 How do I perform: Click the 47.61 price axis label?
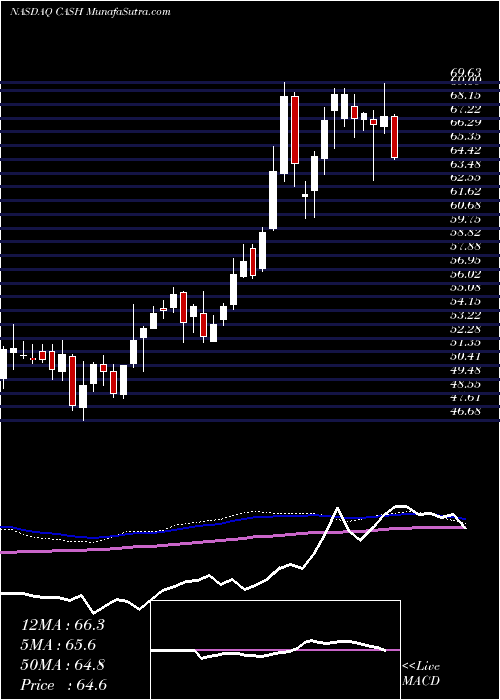(464, 398)
